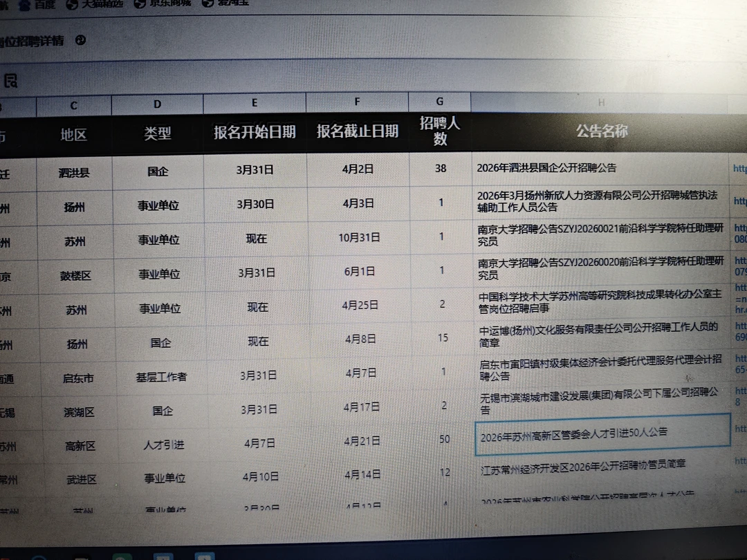The height and width of the screenshot is (560, 747).
Task: Click the 地区 header cell
Action: [74, 136]
